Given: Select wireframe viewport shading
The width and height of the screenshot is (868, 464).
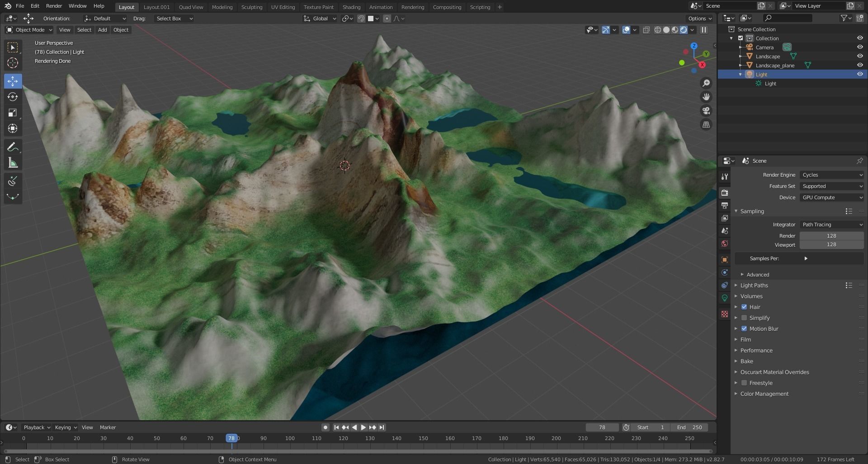Looking at the screenshot, I should (x=658, y=30).
